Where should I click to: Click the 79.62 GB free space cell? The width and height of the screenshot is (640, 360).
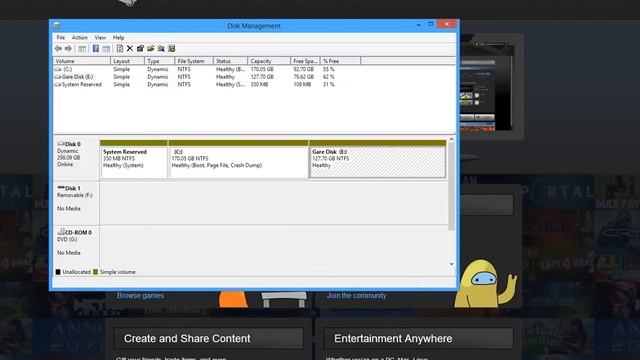tap(303, 77)
